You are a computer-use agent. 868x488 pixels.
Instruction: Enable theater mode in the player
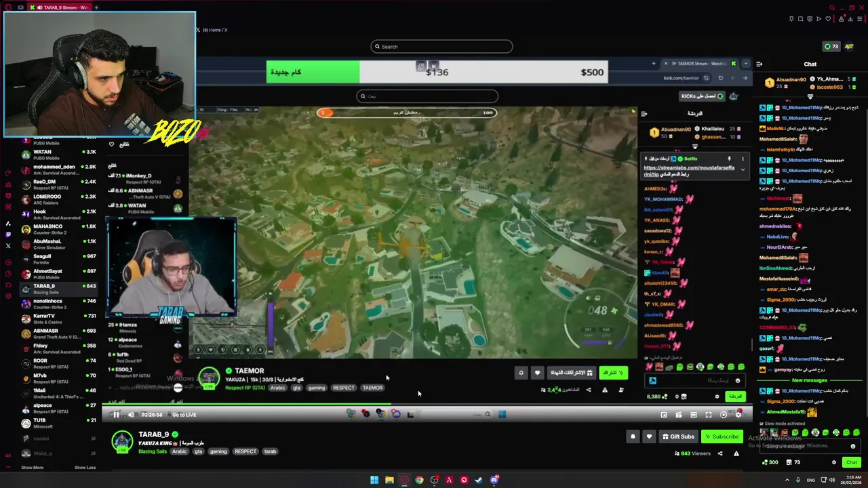[x=694, y=415]
